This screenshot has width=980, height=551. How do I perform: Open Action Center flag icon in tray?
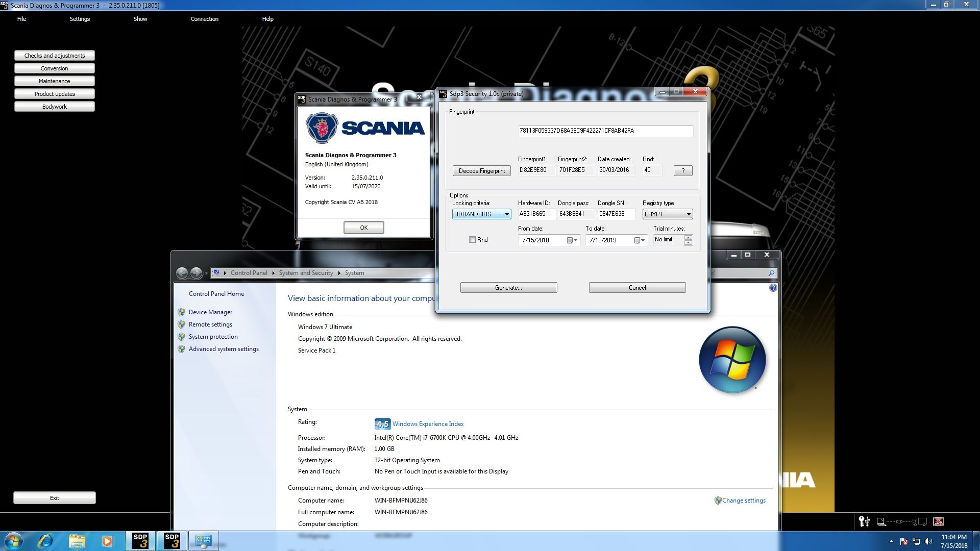tap(904, 541)
